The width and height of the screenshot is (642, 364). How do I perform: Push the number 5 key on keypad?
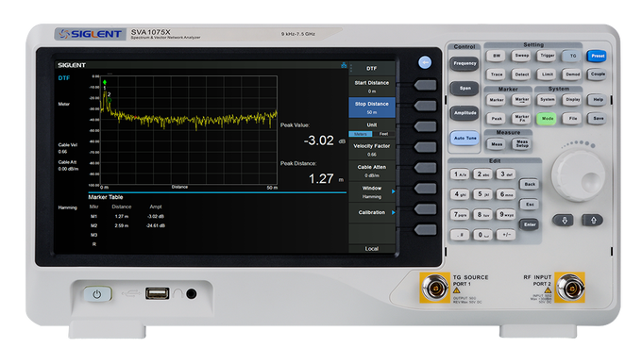pyautogui.click(x=482, y=194)
